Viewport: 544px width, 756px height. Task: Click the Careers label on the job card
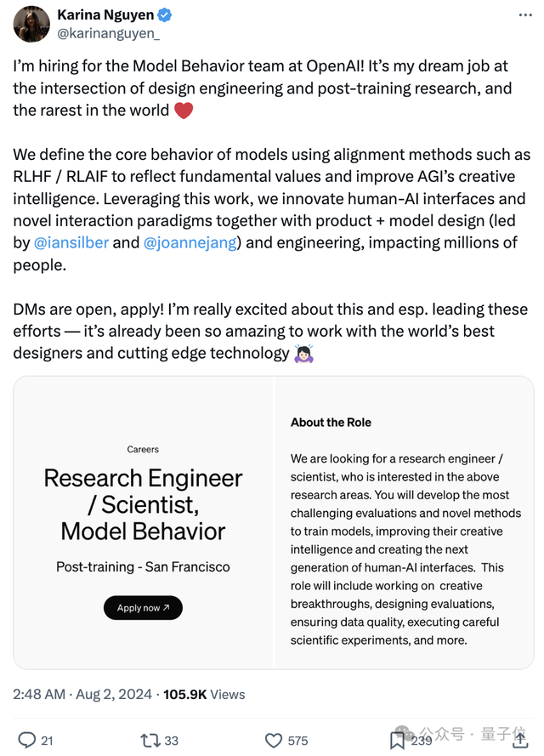[143, 449]
